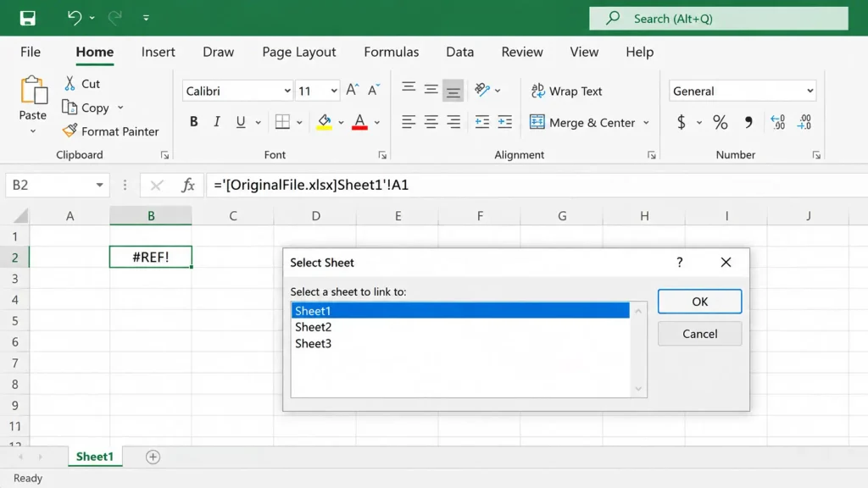
Task: Toggle Underline formatting
Action: (x=240, y=122)
